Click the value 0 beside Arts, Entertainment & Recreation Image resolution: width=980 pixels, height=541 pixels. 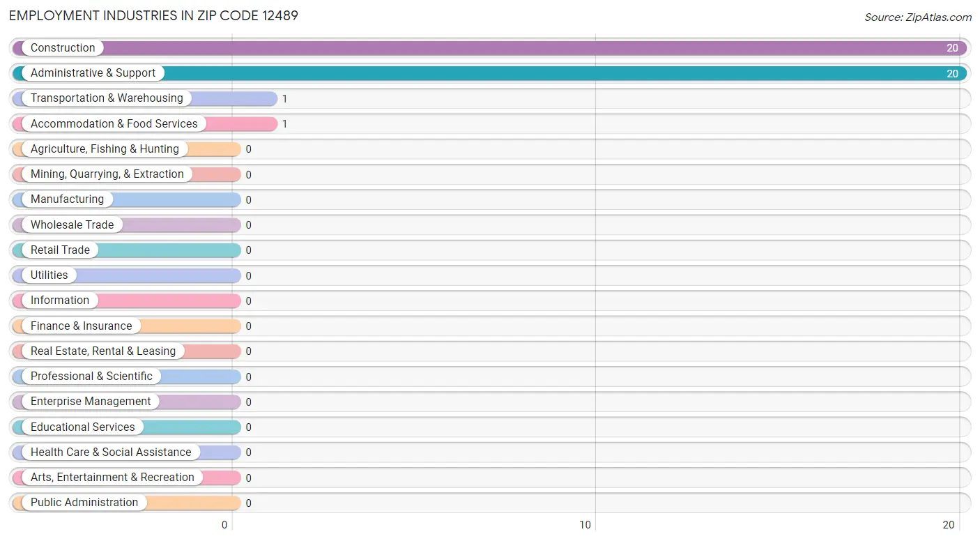248,478
